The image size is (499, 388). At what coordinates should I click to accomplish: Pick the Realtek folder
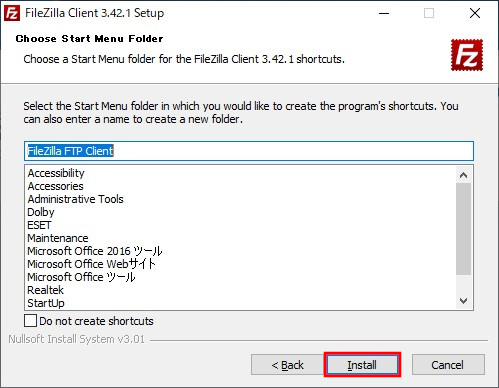point(45,290)
